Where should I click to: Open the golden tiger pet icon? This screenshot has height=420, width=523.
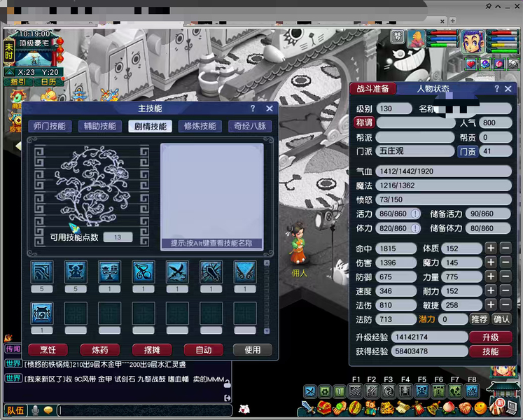click(x=386, y=407)
